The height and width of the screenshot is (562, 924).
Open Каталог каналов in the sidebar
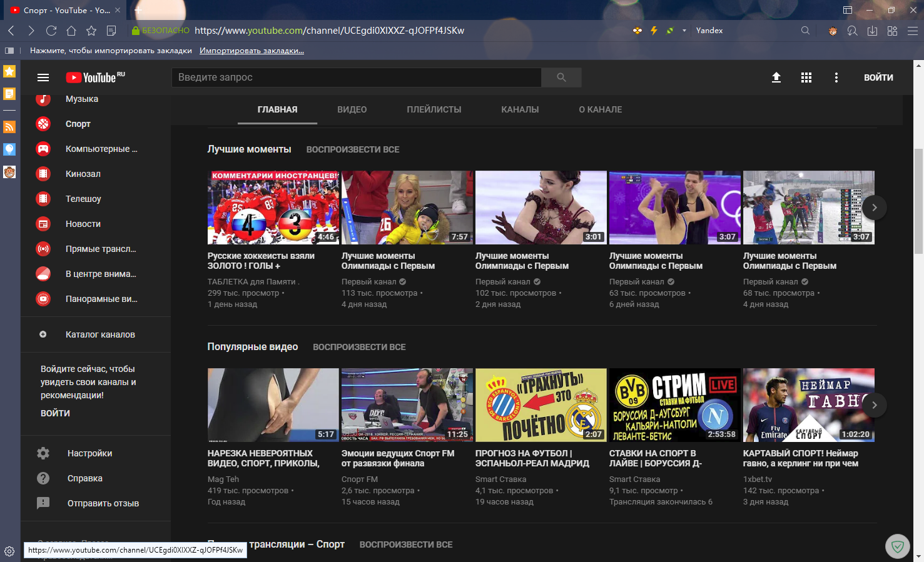(100, 334)
